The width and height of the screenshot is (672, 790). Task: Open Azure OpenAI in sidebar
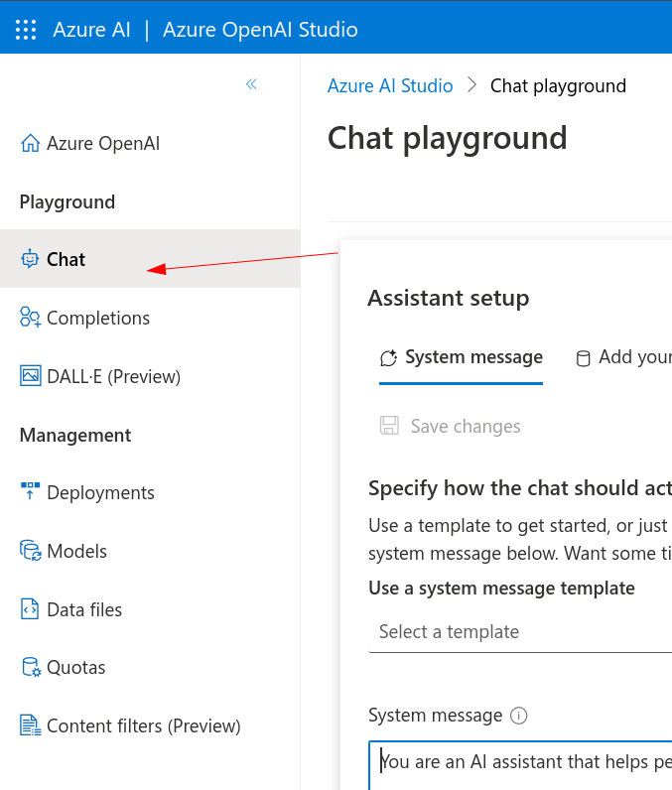150,143
